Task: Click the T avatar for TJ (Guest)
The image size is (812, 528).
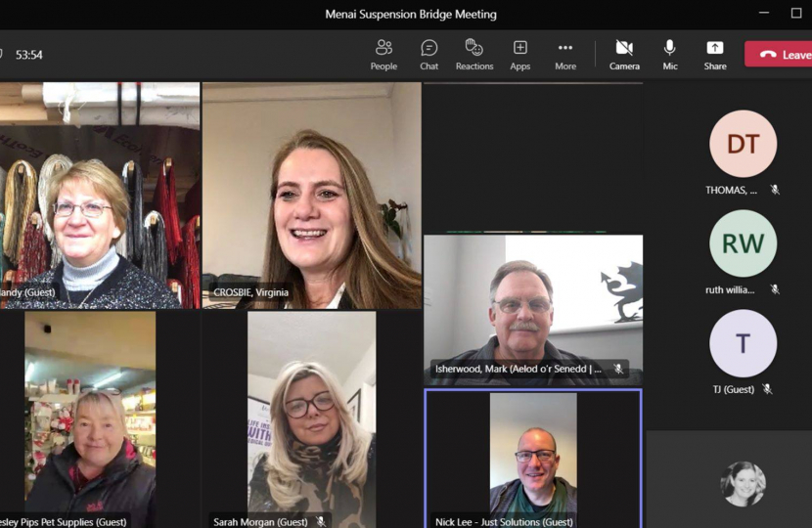Action: [x=743, y=343]
